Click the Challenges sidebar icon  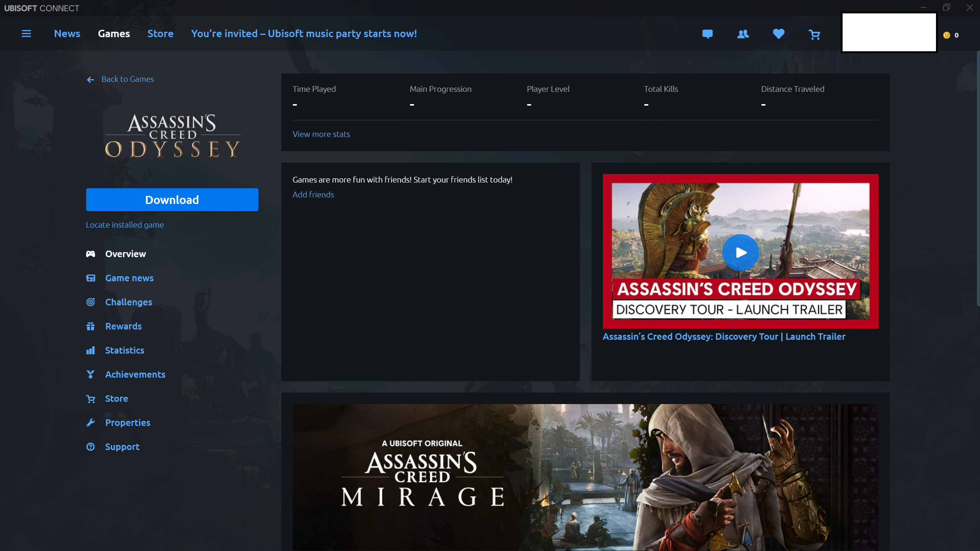91,302
